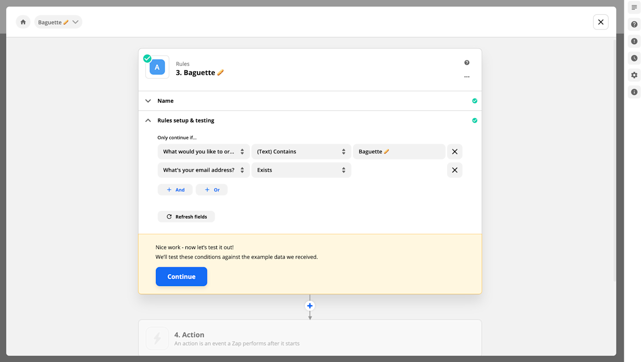Open the three-dot step options menu

point(467,77)
